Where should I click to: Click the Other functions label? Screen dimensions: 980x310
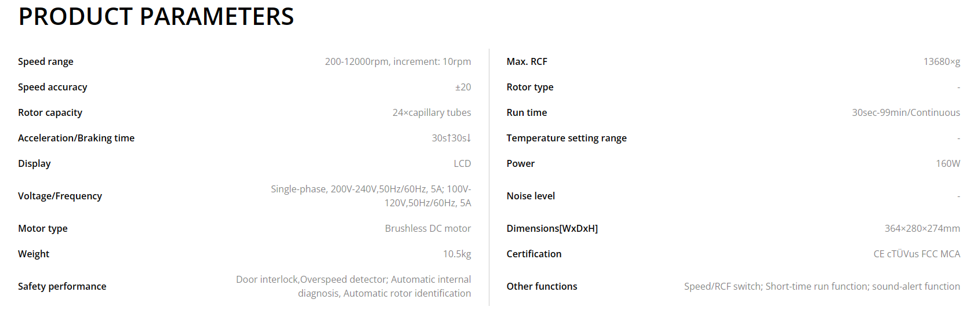pos(542,286)
